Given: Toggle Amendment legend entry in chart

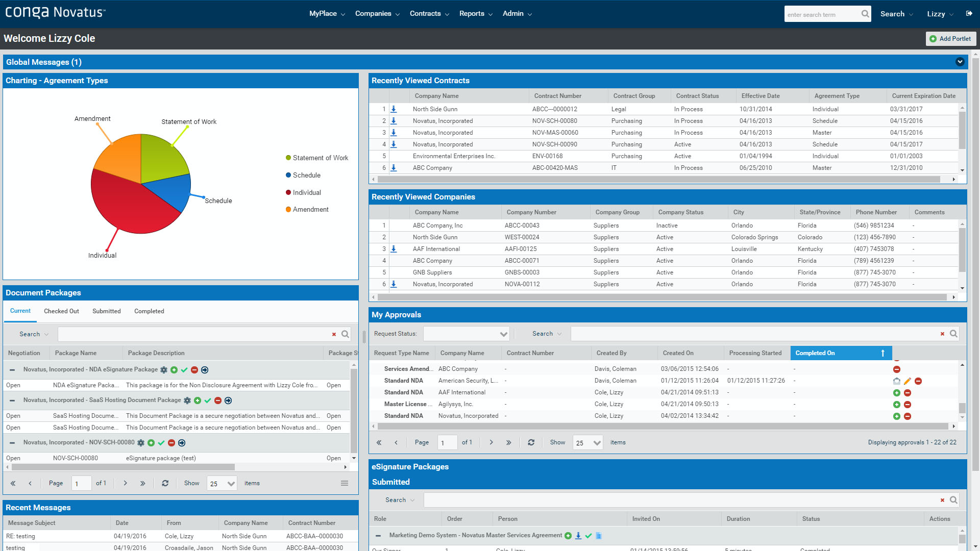Looking at the screenshot, I should click(x=307, y=210).
